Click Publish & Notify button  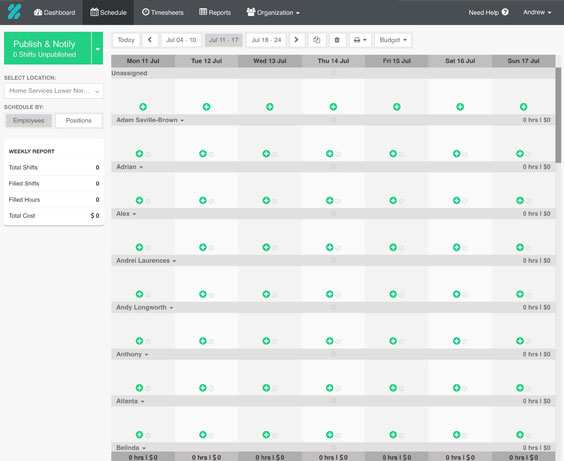click(47, 48)
